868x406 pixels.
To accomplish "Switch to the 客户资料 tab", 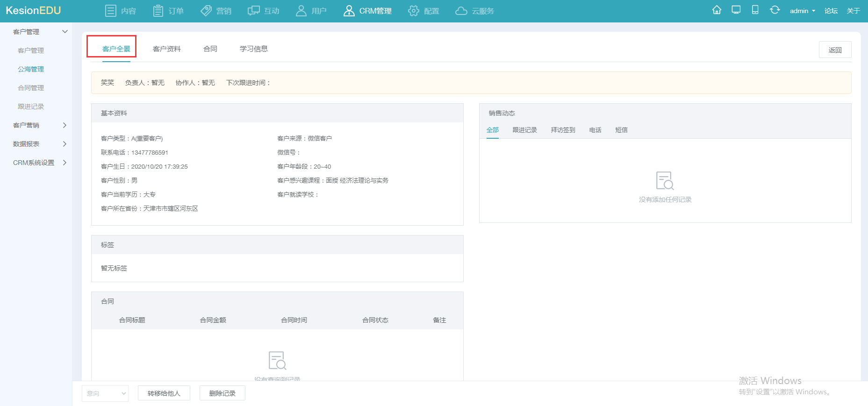I will [x=167, y=49].
